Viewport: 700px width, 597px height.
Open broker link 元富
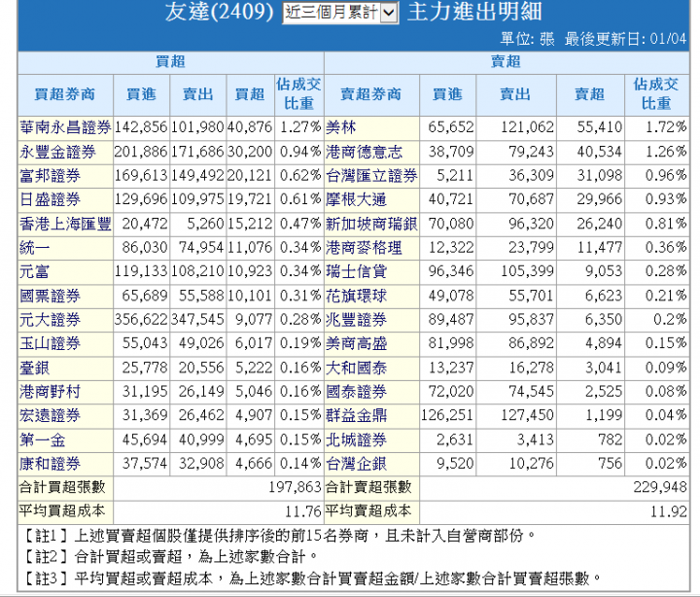tap(35, 272)
